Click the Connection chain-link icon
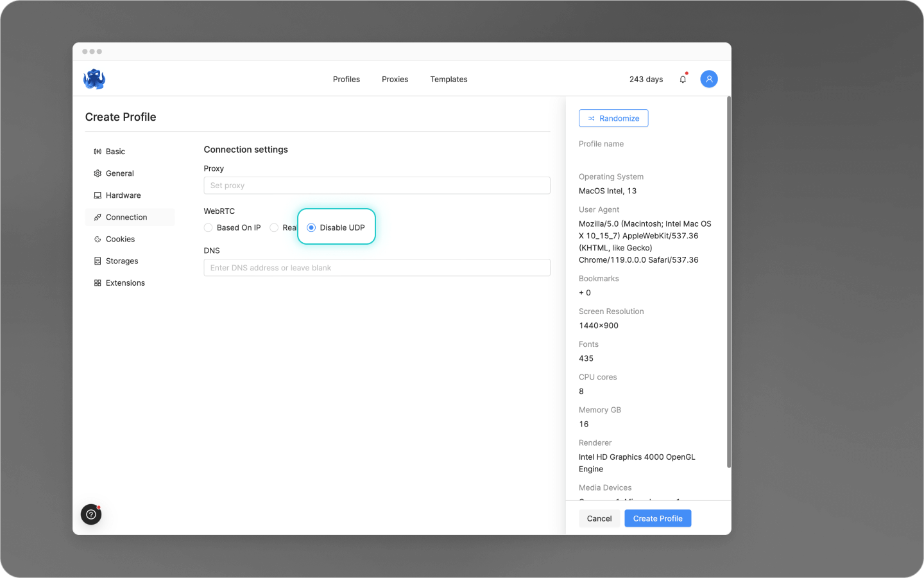The width and height of the screenshot is (924, 578). tap(97, 217)
